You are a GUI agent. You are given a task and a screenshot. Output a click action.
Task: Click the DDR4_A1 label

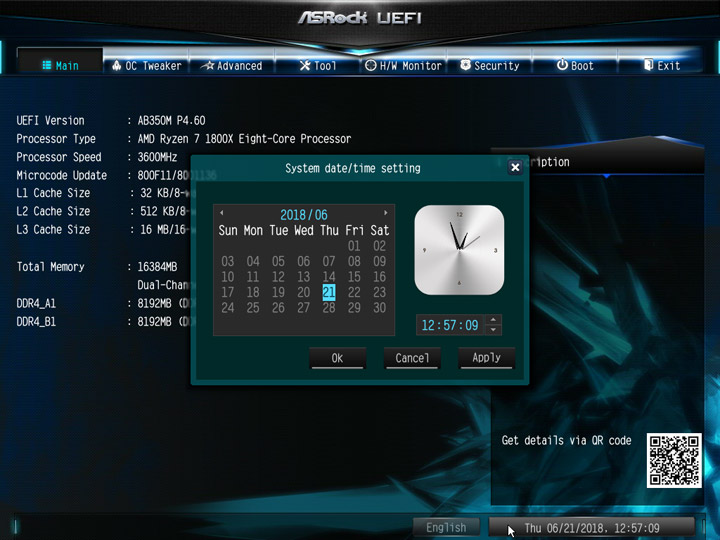pyautogui.click(x=36, y=304)
